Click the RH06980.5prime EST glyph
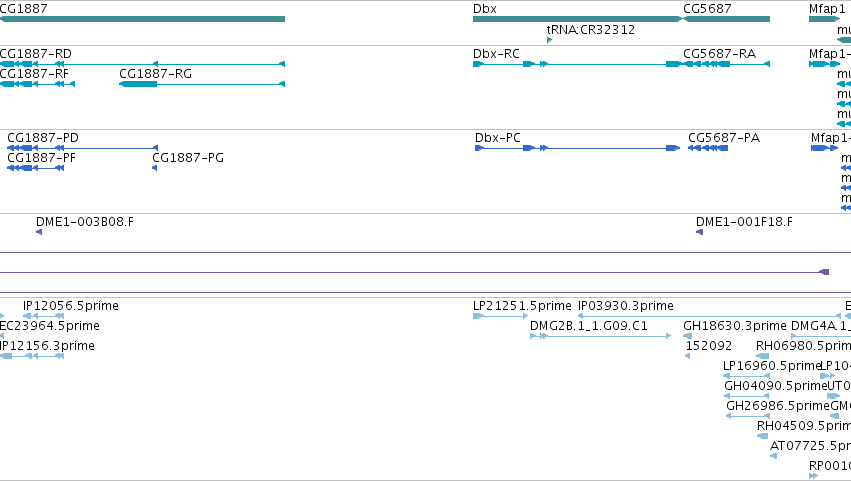Image resolution: width=851 pixels, height=481 pixels. (763, 356)
